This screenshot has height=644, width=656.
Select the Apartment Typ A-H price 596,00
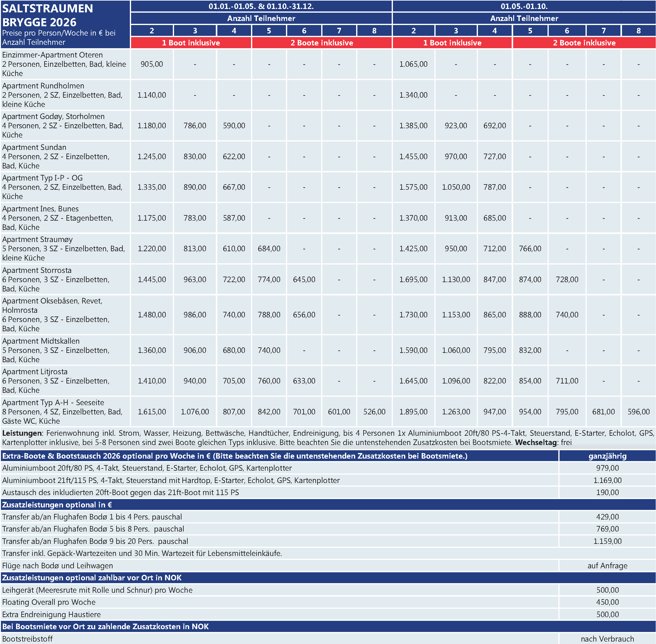coord(638,412)
